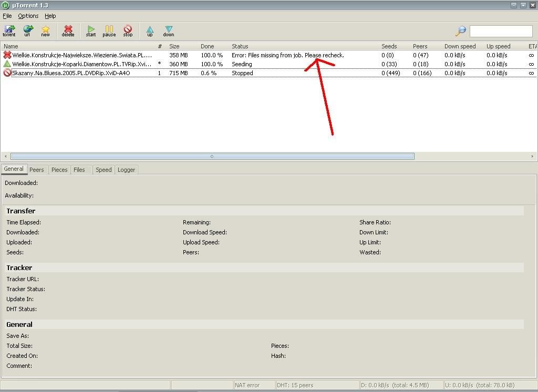Click the download speed total in status bar
538x392 pixels.
click(401, 385)
